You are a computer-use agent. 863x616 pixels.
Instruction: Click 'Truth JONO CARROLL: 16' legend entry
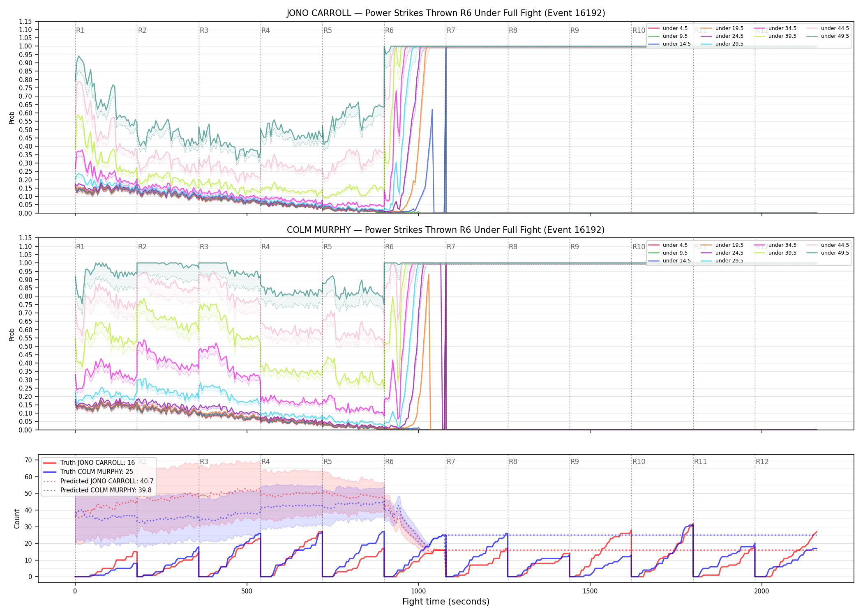pos(89,463)
